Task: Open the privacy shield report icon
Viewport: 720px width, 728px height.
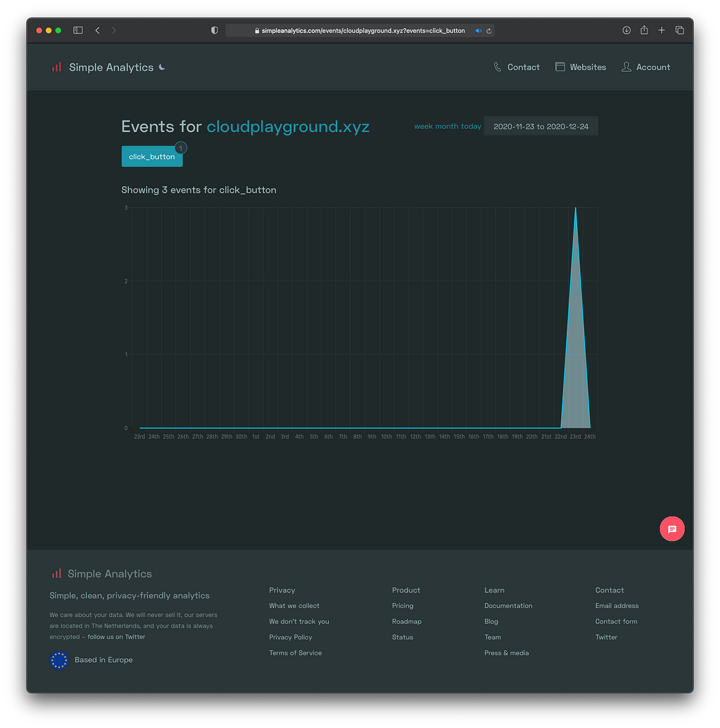Action: [214, 31]
